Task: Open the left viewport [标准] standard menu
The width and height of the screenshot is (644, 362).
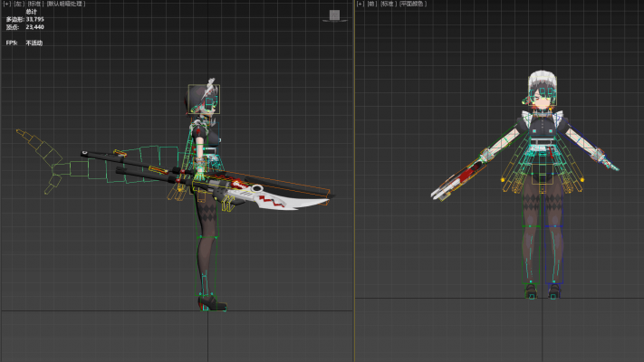Action: click(34, 4)
